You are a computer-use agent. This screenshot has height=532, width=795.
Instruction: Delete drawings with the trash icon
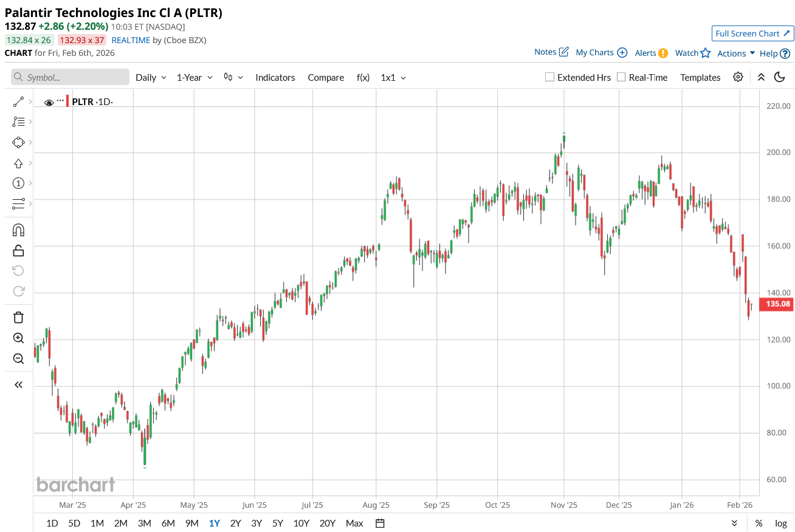[x=18, y=317]
